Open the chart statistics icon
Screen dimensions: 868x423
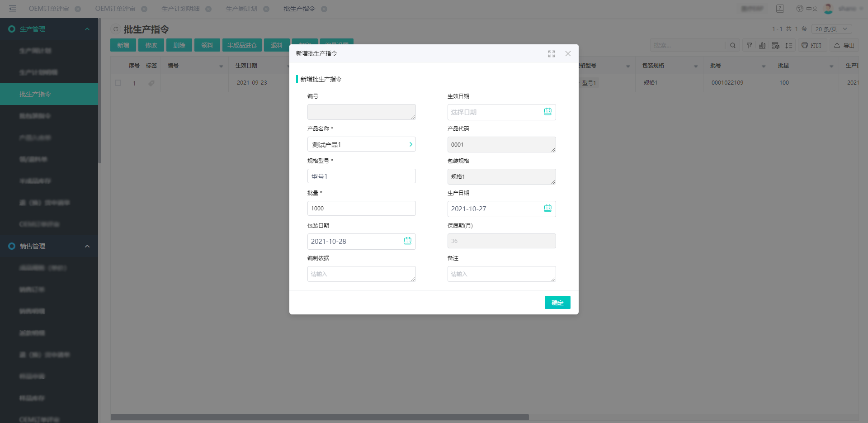click(x=762, y=45)
